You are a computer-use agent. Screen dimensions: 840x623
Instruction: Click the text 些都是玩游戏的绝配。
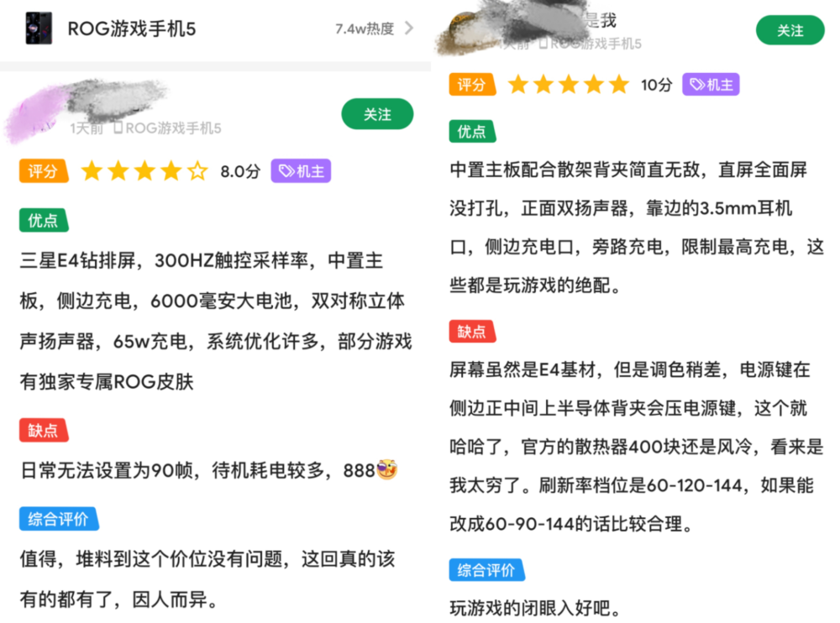point(535,285)
